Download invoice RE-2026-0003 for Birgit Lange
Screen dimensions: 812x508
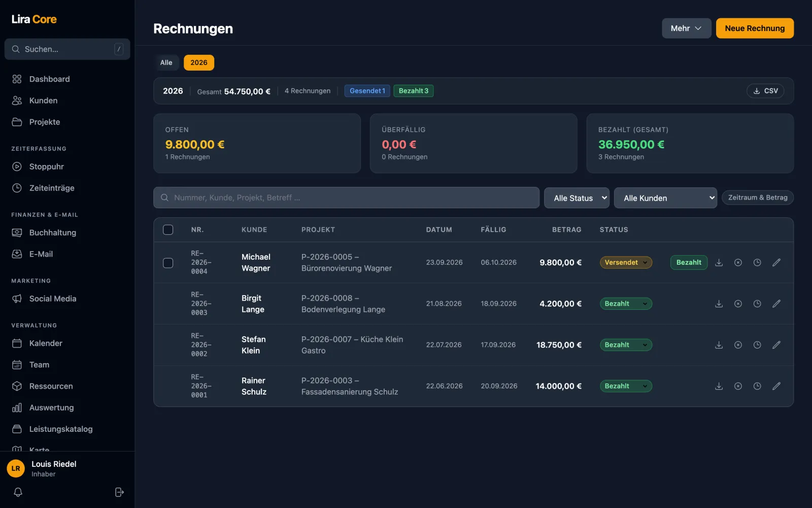(719, 304)
